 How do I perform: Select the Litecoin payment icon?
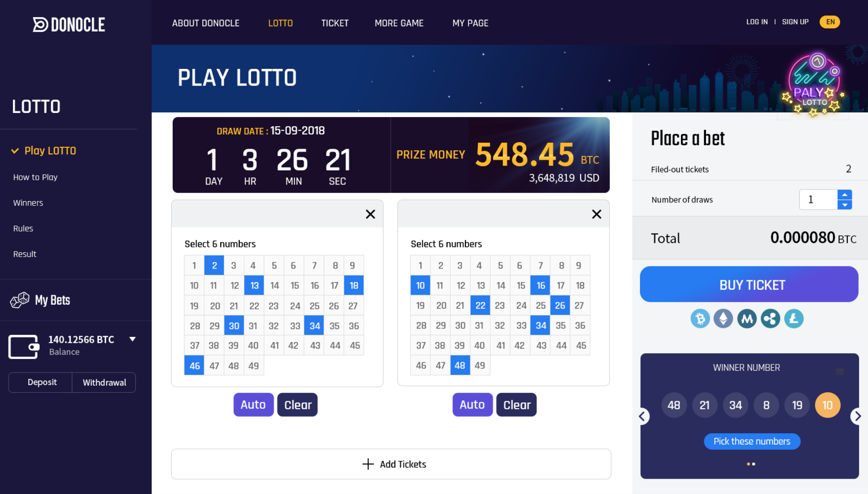tap(794, 319)
